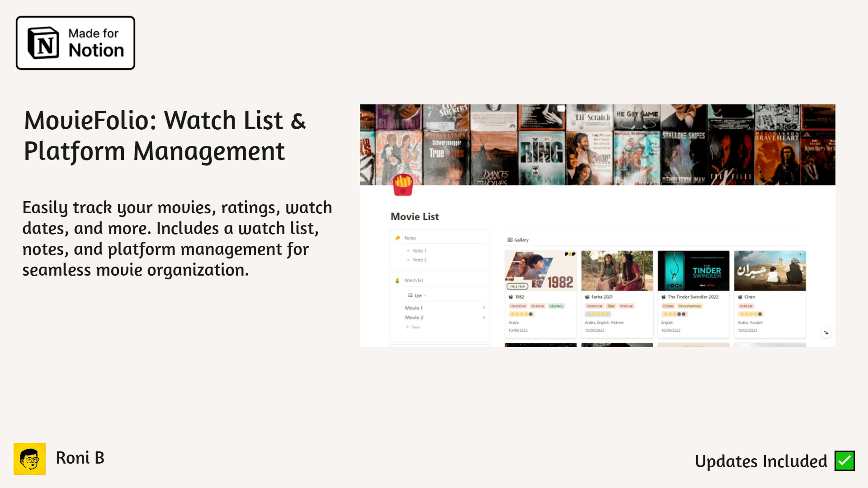Click the Movie List page title
The width and height of the screenshot is (868, 488).
click(x=415, y=216)
